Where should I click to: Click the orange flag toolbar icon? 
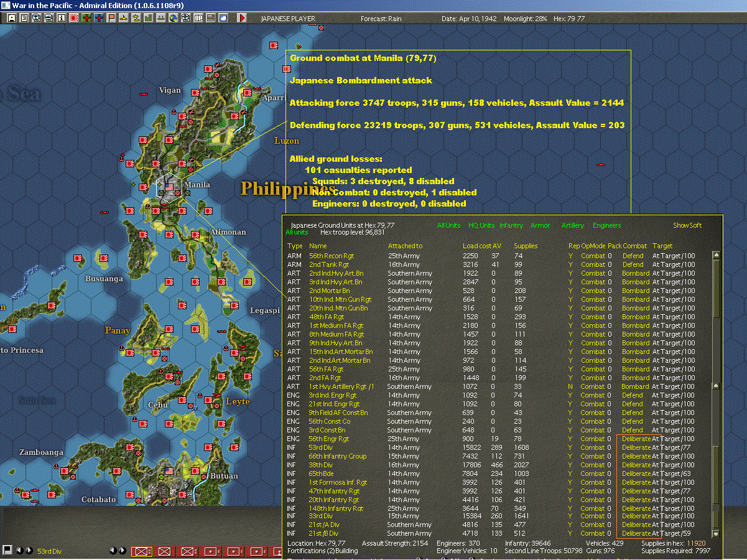point(111,19)
